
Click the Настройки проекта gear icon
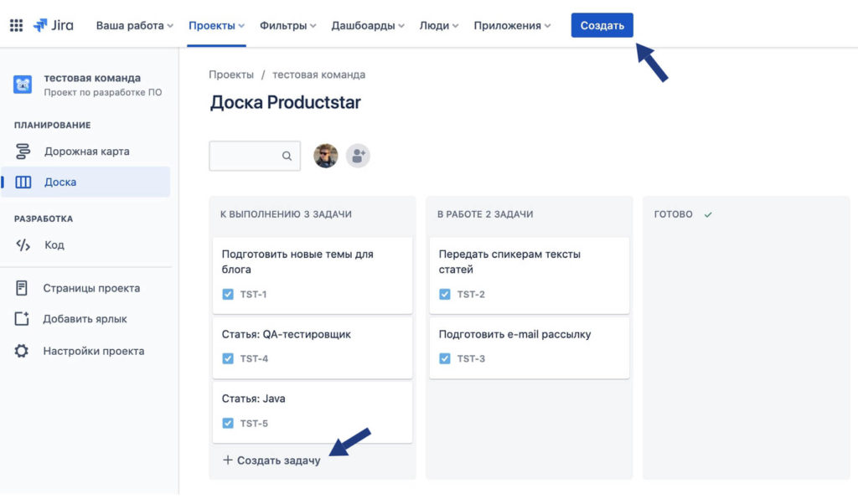point(21,351)
